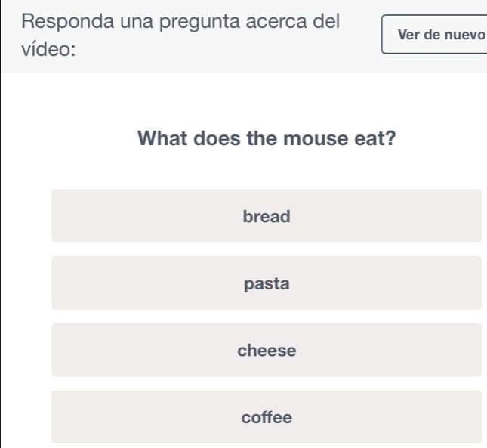Viewport: 487px width, 448px height.
Task: Choose 'pasta' as the answer
Action: pyautogui.click(x=267, y=283)
